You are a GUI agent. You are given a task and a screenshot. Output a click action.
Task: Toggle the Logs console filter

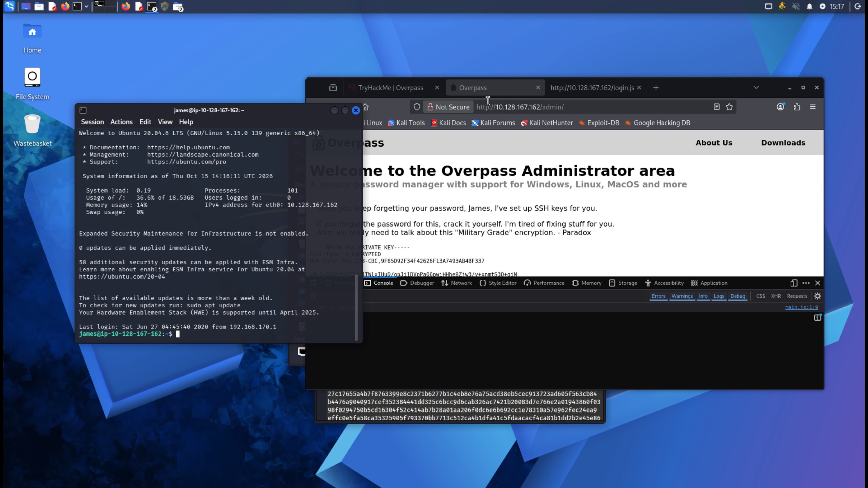(x=719, y=296)
